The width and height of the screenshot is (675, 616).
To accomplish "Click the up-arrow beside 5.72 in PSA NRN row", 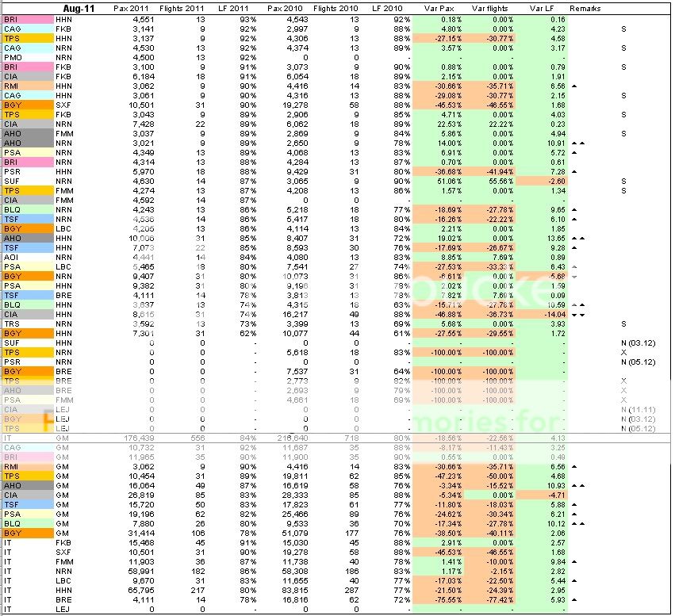I will click(574, 152).
